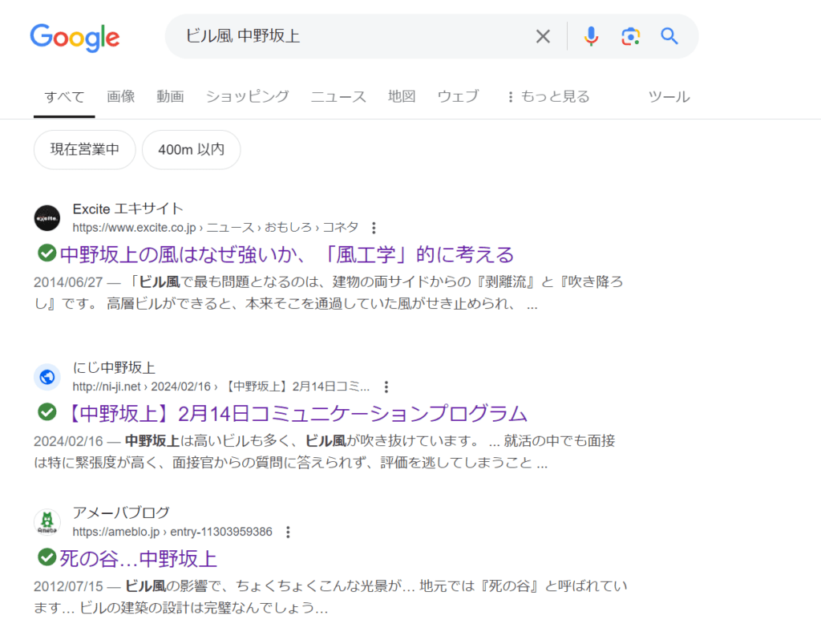821x644 pixels.
Task: Click the Ameba blog favicon
Action: pyautogui.click(x=47, y=522)
